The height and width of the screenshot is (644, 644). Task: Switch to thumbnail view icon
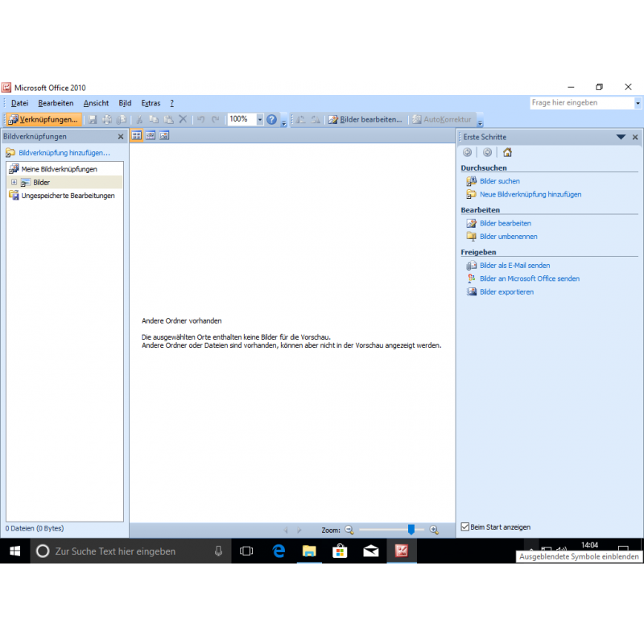pos(137,136)
